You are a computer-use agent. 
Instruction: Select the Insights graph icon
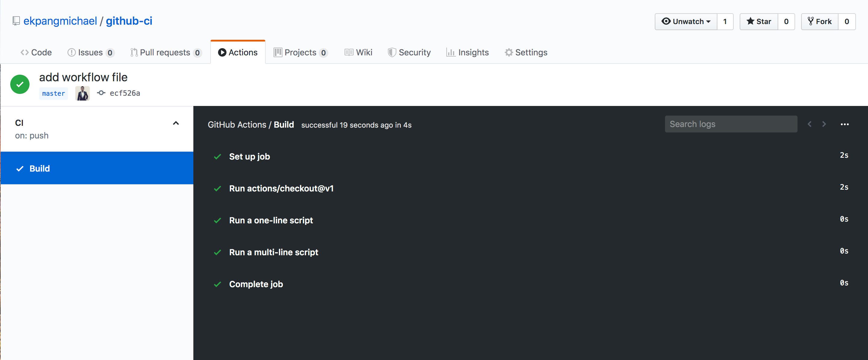coord(451,52)
